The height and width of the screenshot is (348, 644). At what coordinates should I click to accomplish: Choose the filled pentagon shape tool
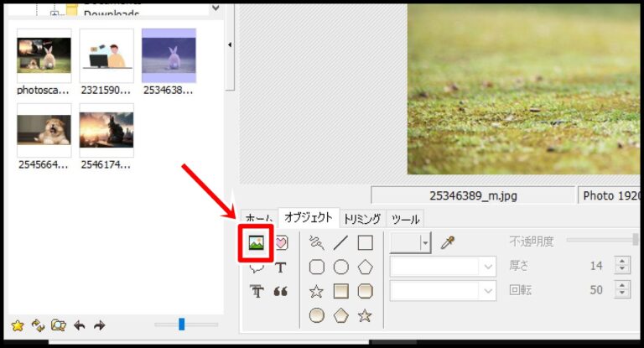(x=341, y=315)
